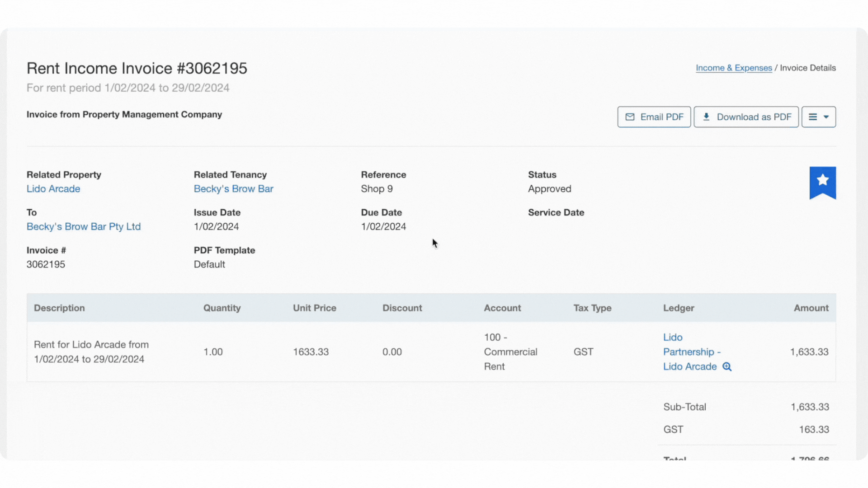Open the hamburger actions dropdown menu
This screenshot has width=868, height=488.
818,117
